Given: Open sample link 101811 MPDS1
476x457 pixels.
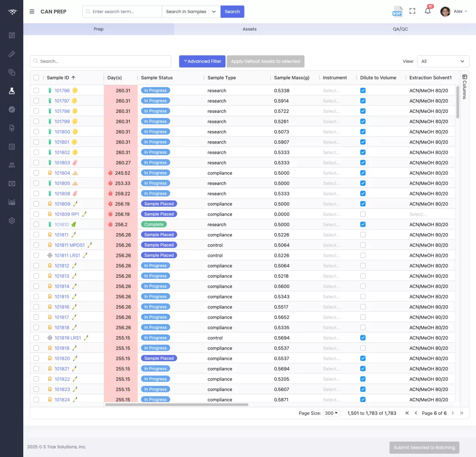Looking at the screenshot, I should [x=70, y=245].
